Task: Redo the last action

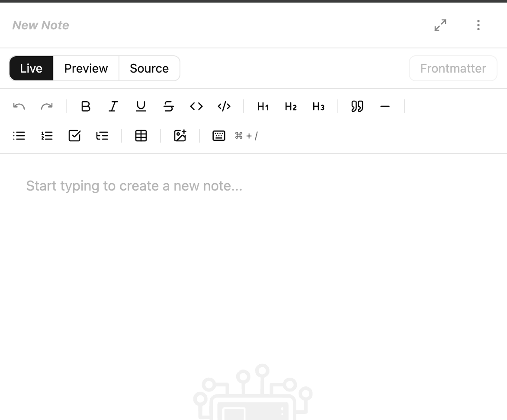Action: tap(47, 106)
